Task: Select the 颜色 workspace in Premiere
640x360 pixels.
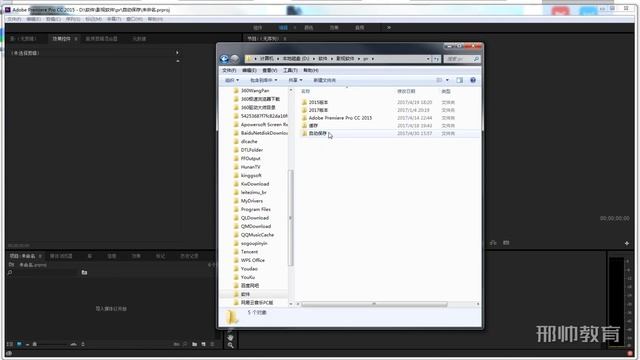Action: click(309, 28)
